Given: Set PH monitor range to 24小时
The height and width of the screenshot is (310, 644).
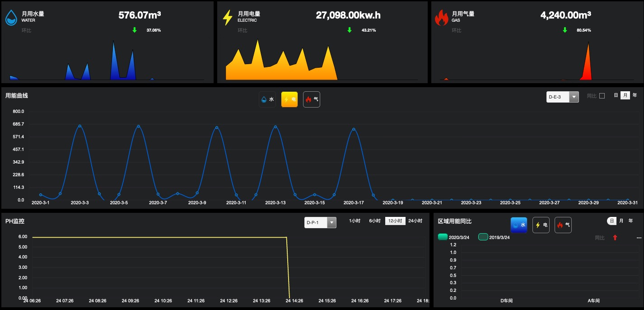Looking at the screenshot, I should tap(415, 221).
